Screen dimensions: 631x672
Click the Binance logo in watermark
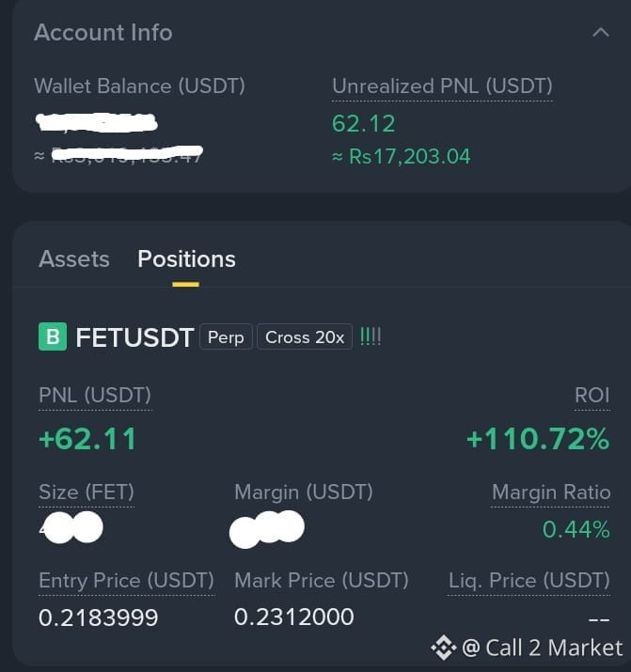coord(443,648)
